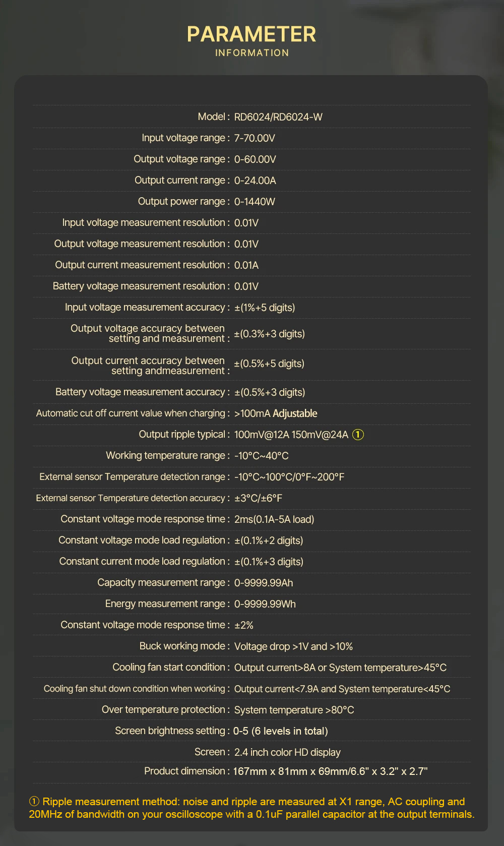Screen dimensions: 504x846
Task: Click the Over temperature protection label
Action: coord(163,710)
